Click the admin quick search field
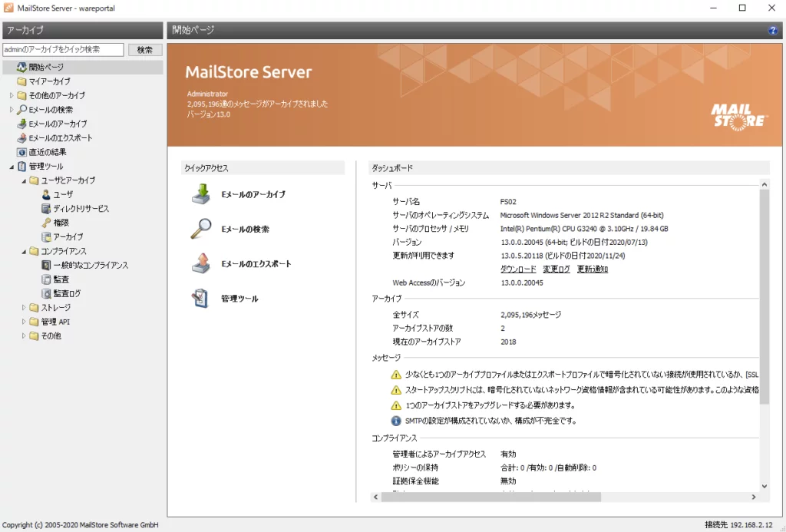 pyautogui.click(x=64, y=48)
